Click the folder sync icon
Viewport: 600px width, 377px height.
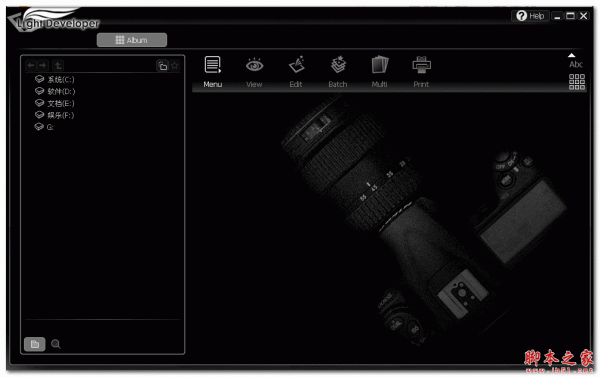pos(163,66)
